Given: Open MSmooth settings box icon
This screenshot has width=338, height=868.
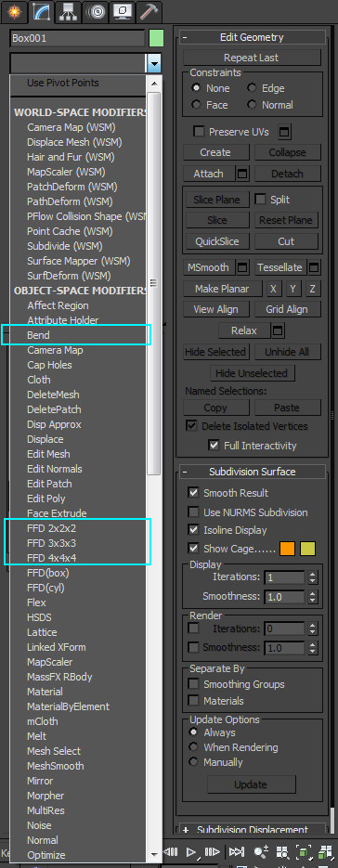Looking at the screenshot, I should click(x=242, y=268).
